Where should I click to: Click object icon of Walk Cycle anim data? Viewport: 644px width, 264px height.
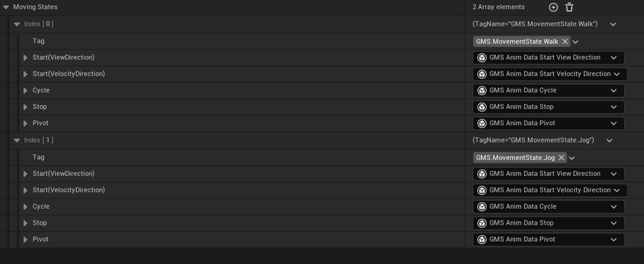pos(482,90)
